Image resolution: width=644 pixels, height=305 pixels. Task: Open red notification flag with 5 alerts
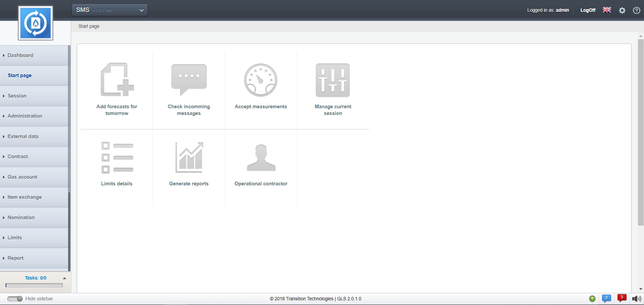tap(622, 298)
